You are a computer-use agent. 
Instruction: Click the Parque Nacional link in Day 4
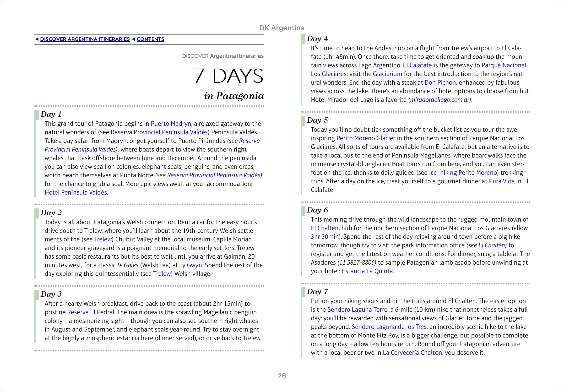tap(504, 65)
